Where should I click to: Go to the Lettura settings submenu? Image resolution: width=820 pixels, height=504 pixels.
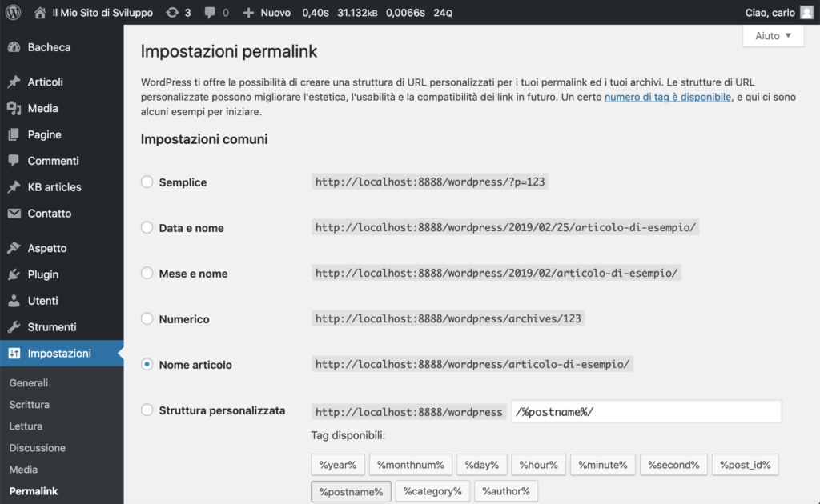tap(26, 426)
